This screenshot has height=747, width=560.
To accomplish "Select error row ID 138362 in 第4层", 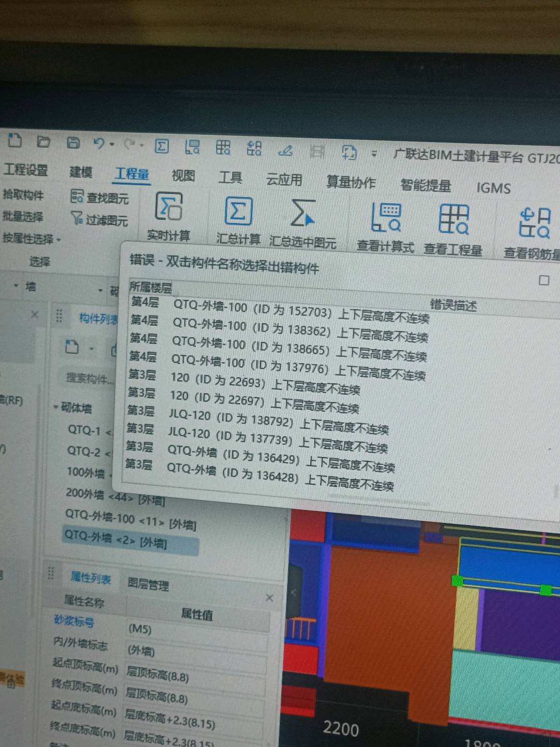I will click(x=279, y=329).
